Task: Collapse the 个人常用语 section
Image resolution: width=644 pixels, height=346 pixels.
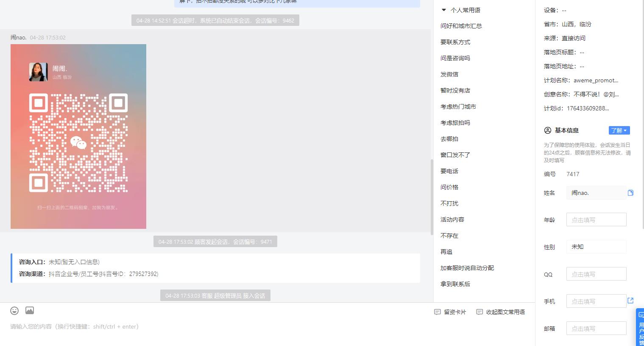Action: [444, 10]
